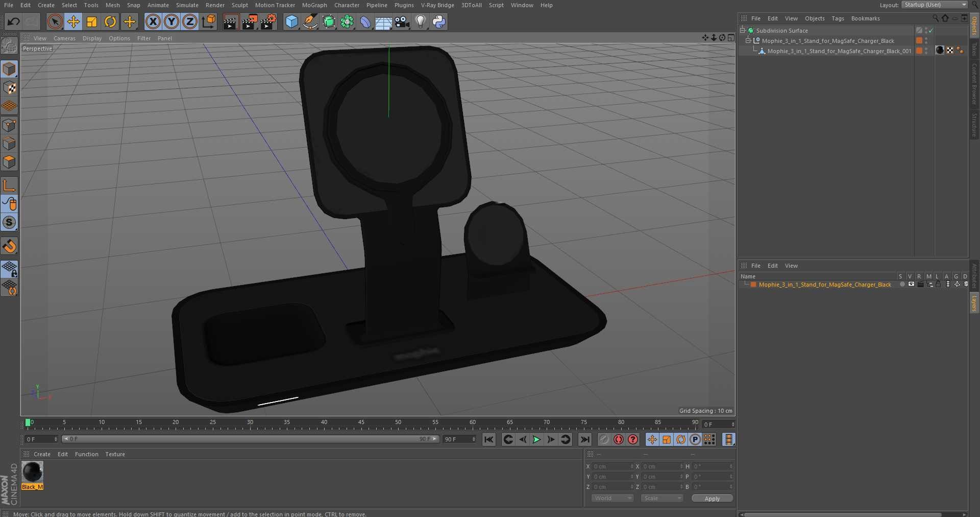Open material manager Texture menu
Image resolution: width=980 pixels, height=517 pixels.
tap(115, 454)
